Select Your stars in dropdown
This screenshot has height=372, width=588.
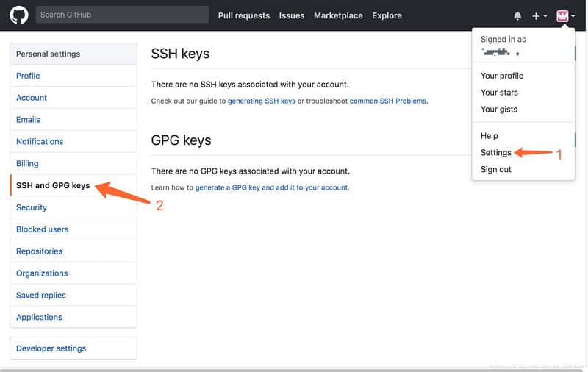click(x=499, y=93)
